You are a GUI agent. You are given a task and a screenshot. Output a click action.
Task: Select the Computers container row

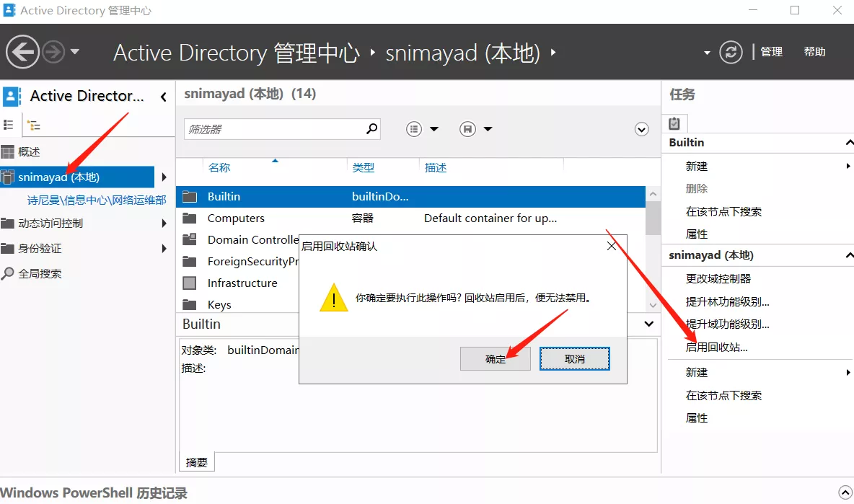pyautogui.click(x=236, y=218)
